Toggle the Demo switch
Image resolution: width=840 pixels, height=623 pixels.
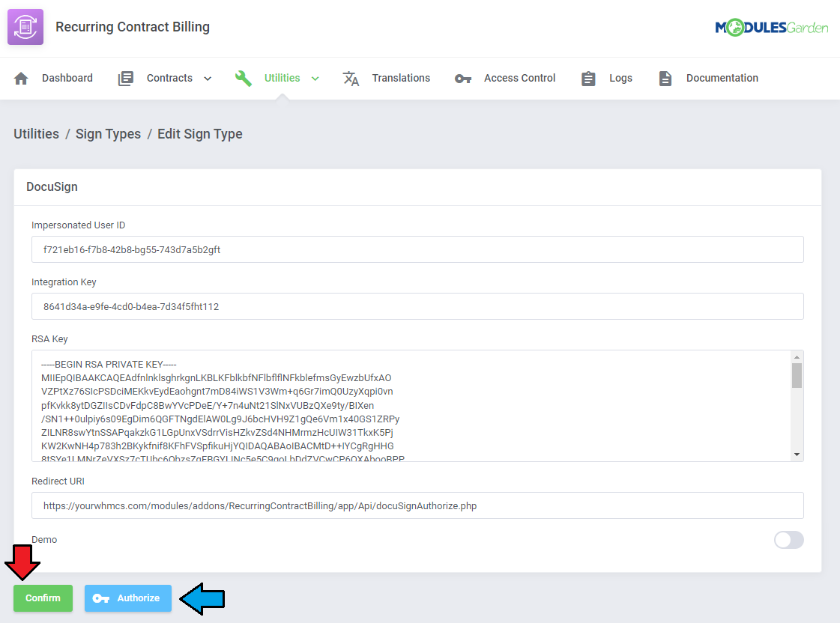(788, 540)
